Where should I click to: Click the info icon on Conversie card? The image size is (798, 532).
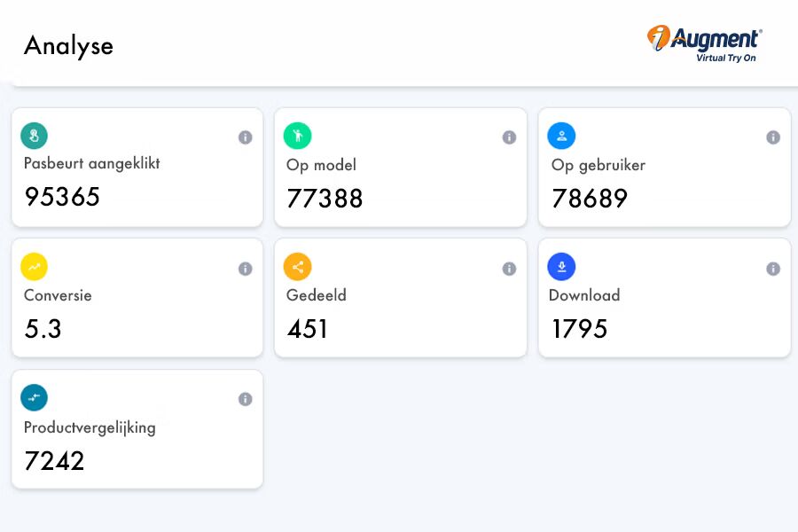[x=246, y=268]
